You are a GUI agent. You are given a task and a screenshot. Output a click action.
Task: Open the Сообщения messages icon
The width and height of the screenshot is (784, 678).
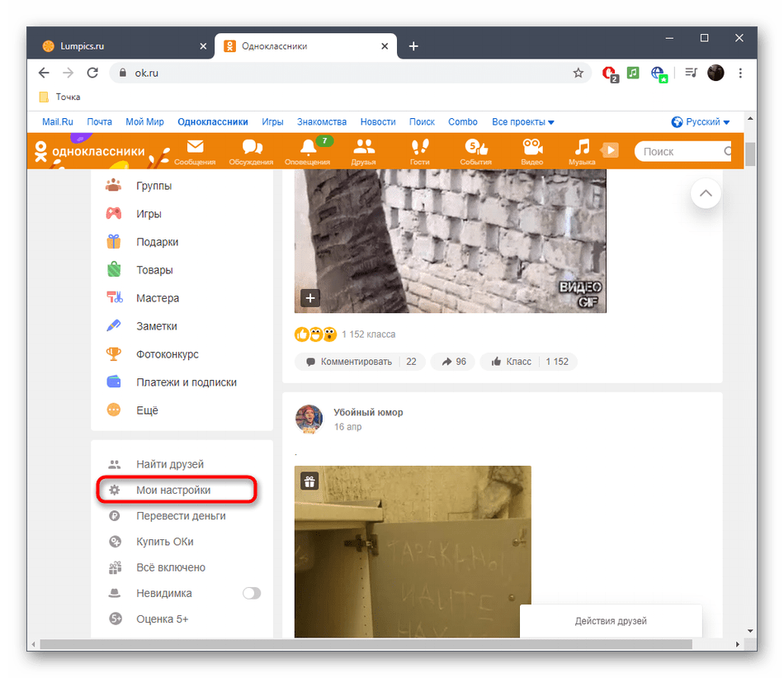[x=196, y=151]
